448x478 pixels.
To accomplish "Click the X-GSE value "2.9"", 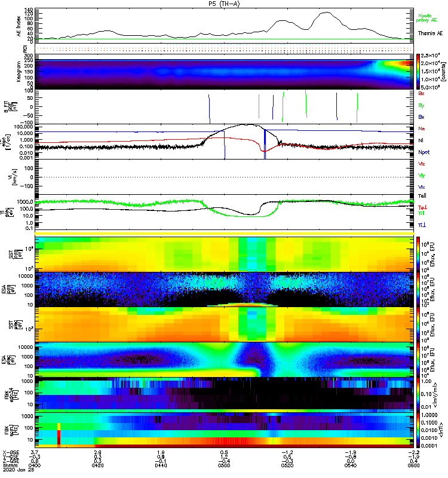I will pos(97,452).
